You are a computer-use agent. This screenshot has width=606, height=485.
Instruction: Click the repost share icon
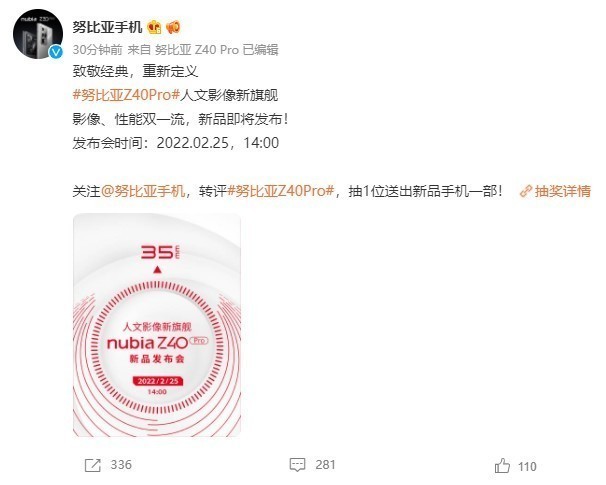tap(92, 465)
